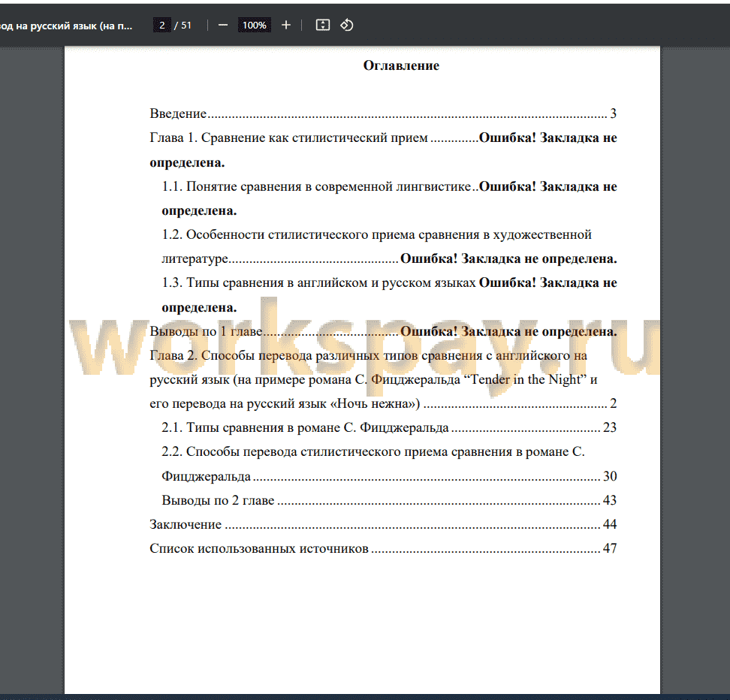Open the Заключение contents entry

click(383, 524)
